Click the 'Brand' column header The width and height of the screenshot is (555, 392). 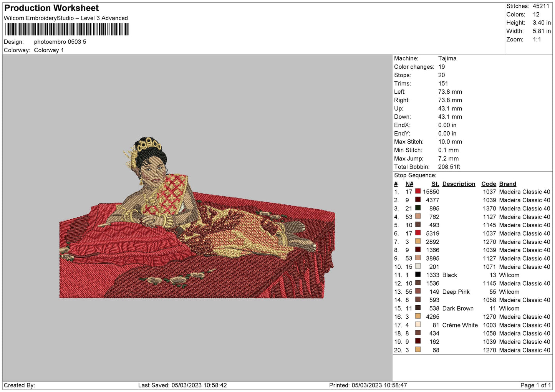pos(508,184)
